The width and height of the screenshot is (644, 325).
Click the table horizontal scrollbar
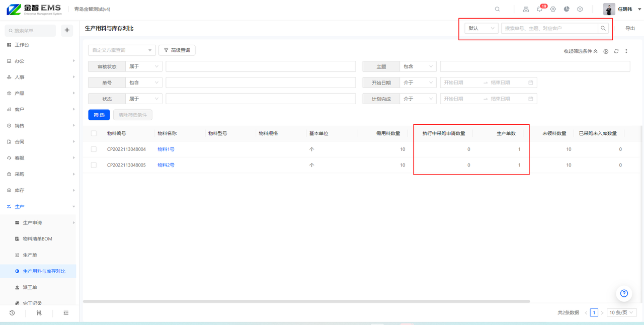(306, 301)
